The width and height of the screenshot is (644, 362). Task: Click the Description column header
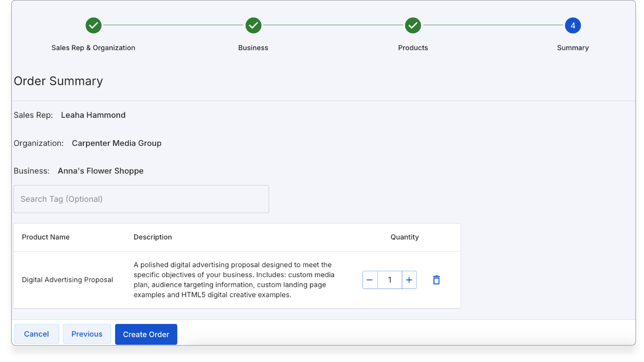[x=153, y=237]
